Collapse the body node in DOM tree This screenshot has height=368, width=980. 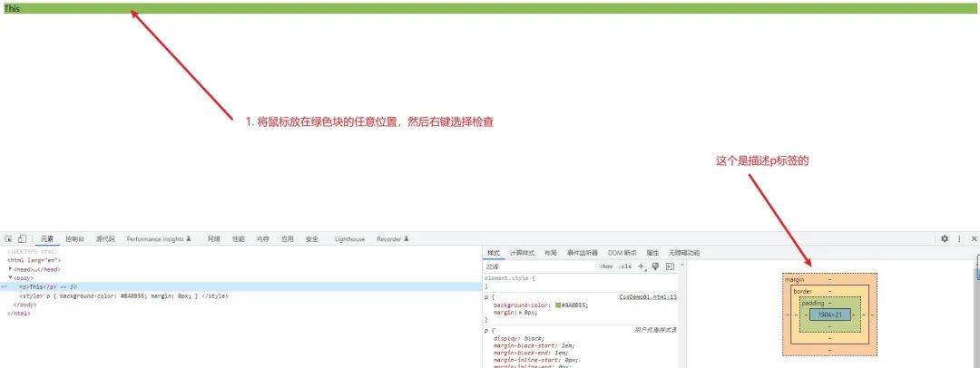(x=11, y=277)
